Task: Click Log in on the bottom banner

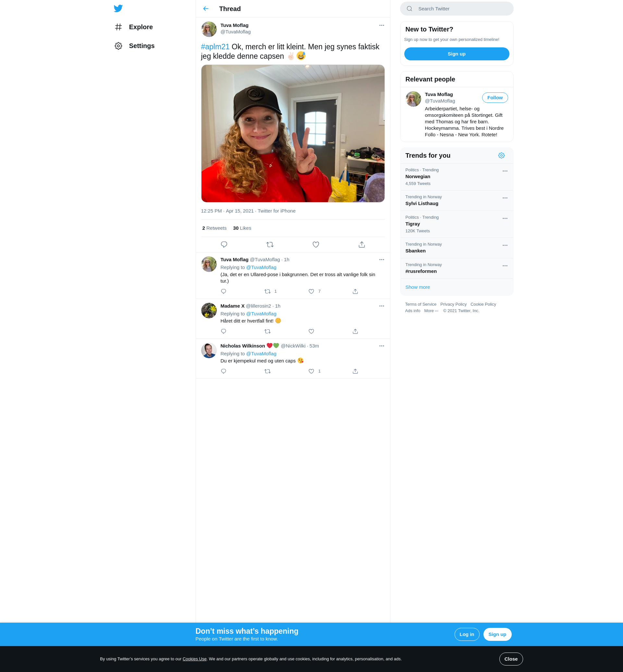Action: click(467, 634)
